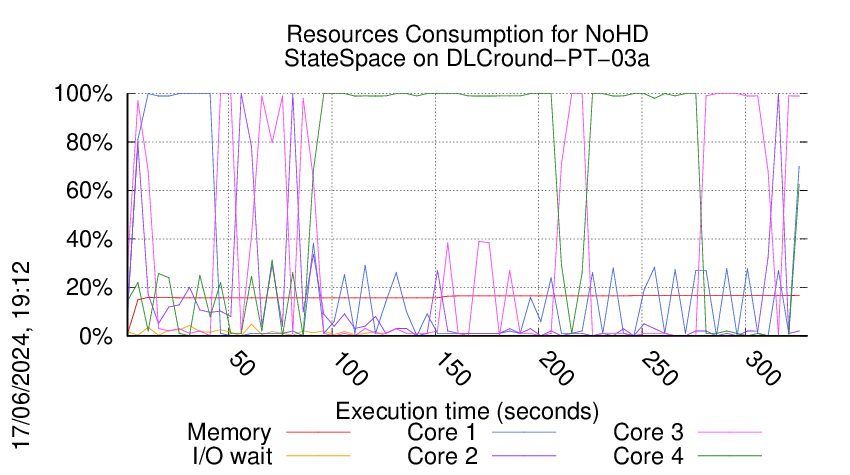
Task: Click the I/O wait legend label
Action: pyautogui.click(x=233, y=456)
